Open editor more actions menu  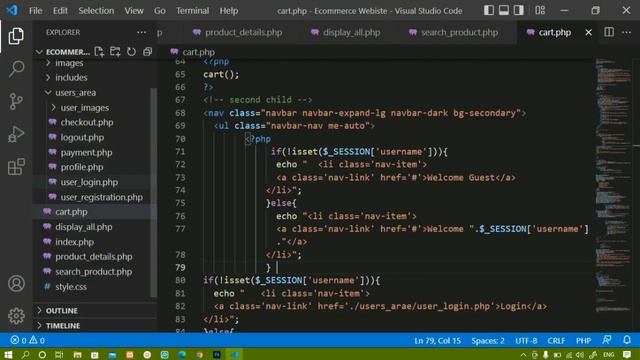(627, 32)
